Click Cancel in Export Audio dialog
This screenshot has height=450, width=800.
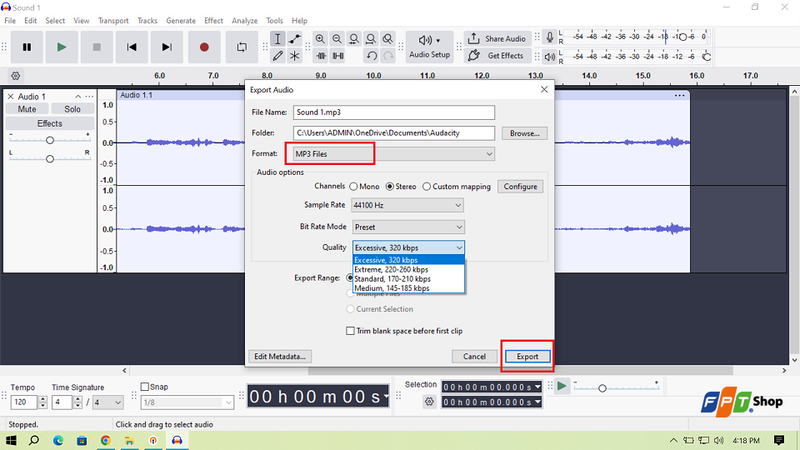(x=474, y=357)
